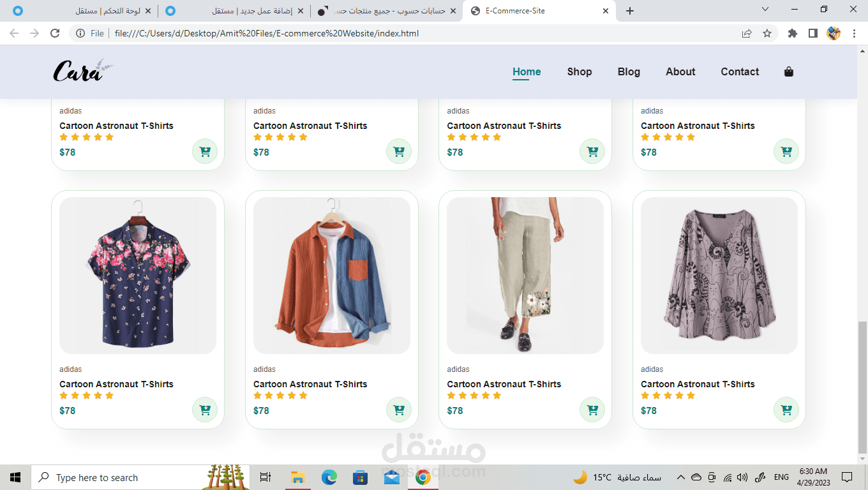
Task: Open the Chrome three-dot menu
Action: click(x=854, y=33)
